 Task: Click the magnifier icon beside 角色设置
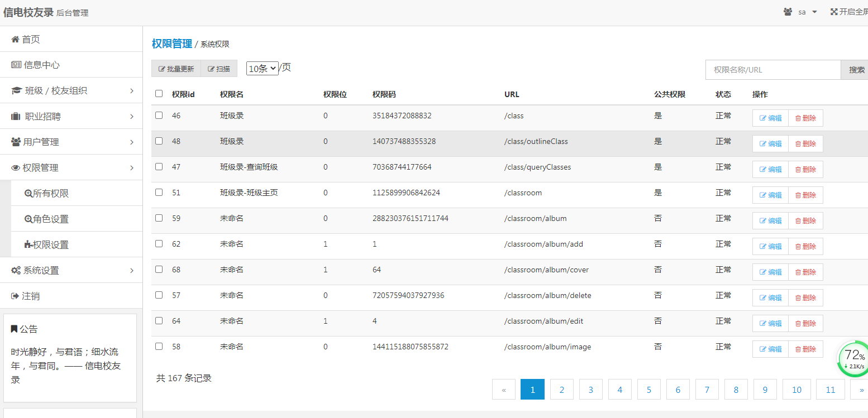click(28, 219)
